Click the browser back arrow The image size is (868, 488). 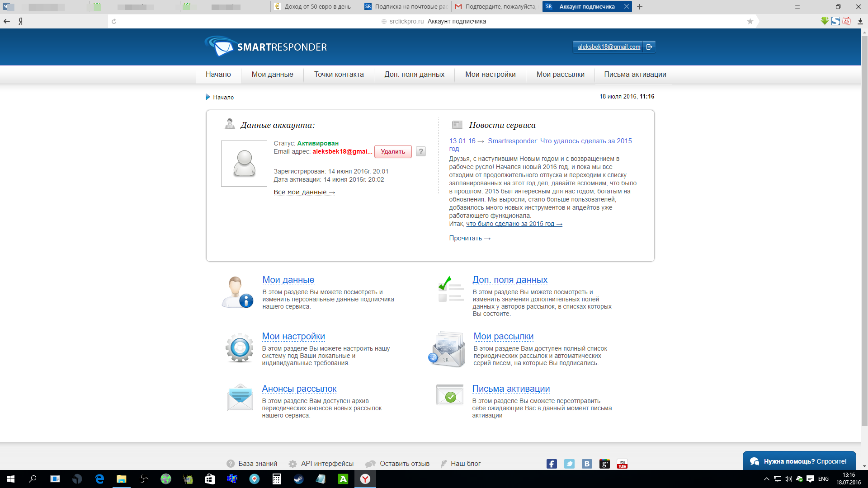point(7,21)
